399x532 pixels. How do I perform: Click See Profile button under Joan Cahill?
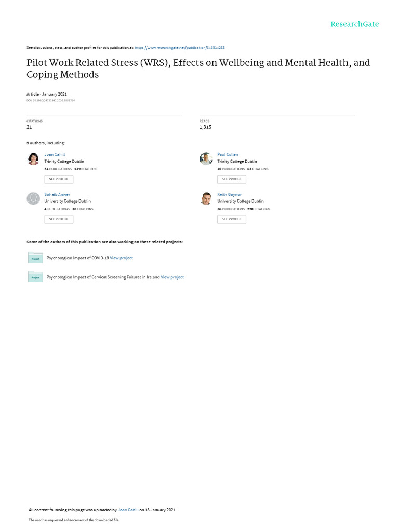(59, 179)
